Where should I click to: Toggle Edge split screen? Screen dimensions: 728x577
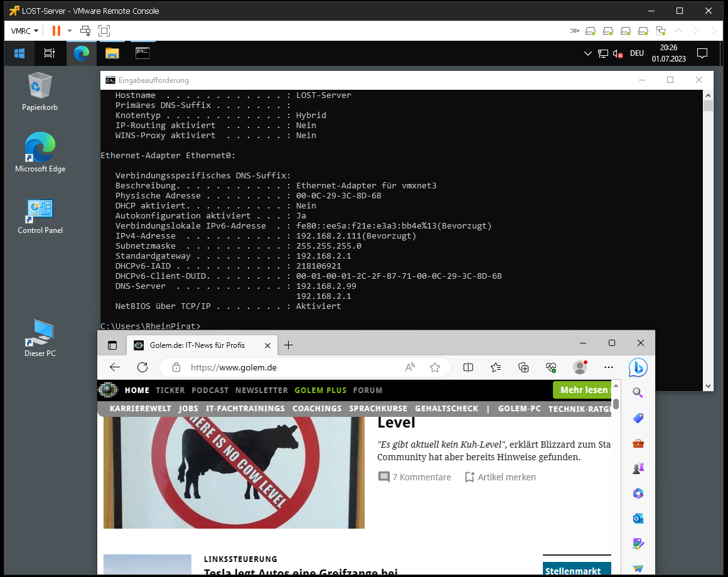(468, 367)
